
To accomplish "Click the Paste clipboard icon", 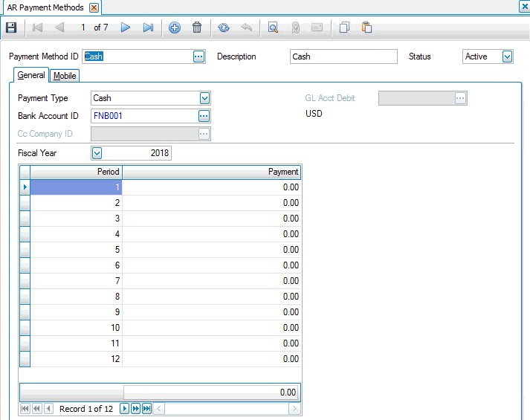I will coord(366,28).
